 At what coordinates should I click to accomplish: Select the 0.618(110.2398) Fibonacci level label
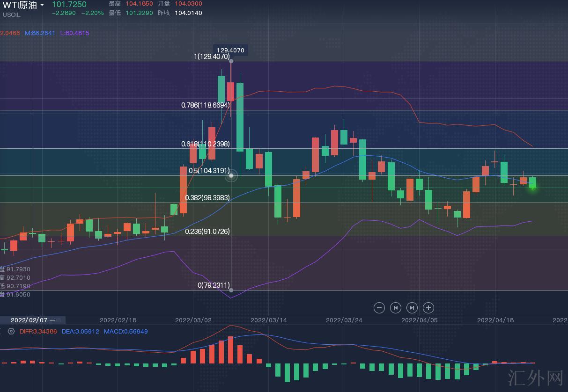point(206,144)
